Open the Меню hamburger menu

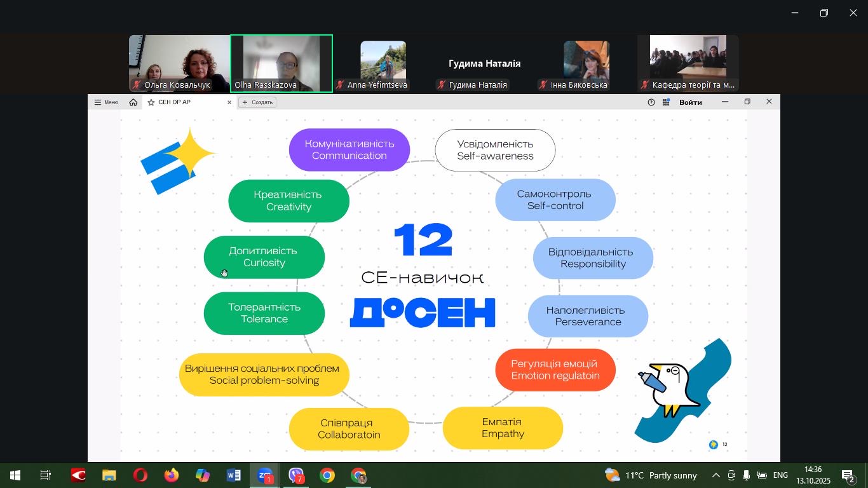click(106, 102)
